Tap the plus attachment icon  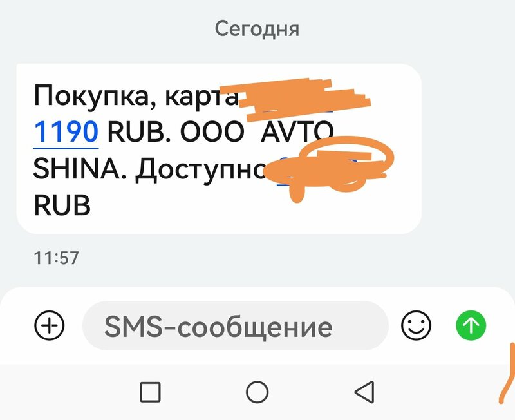point(50,325)
